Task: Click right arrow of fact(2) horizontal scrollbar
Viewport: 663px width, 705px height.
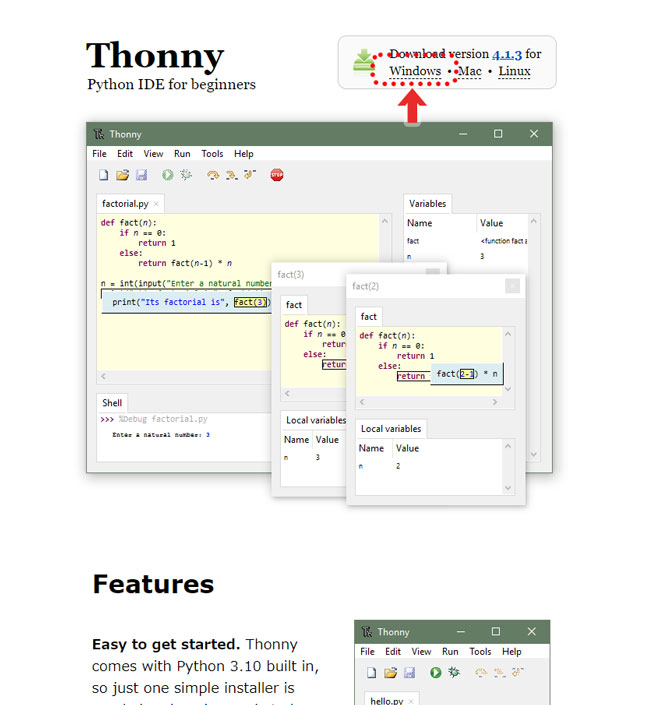Action: [x=495, y=402]
